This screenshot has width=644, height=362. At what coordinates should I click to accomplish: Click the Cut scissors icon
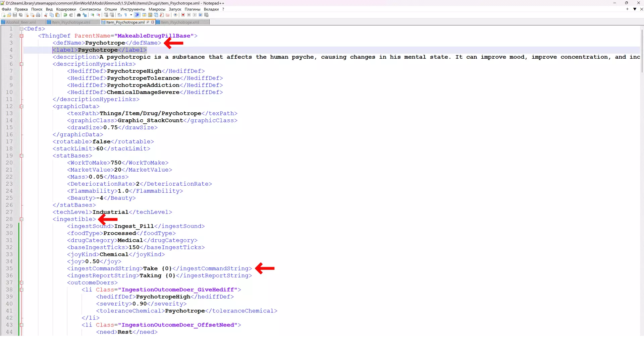(46, 15)
